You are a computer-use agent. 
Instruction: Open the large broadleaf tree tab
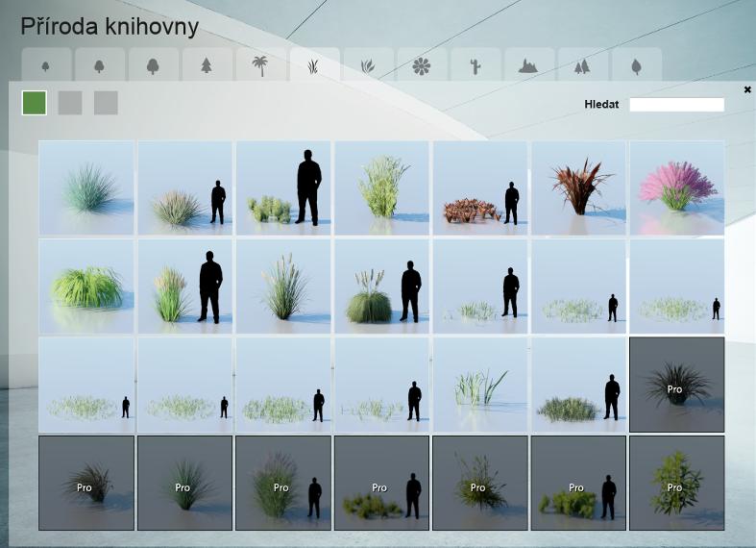coord(153,64)
